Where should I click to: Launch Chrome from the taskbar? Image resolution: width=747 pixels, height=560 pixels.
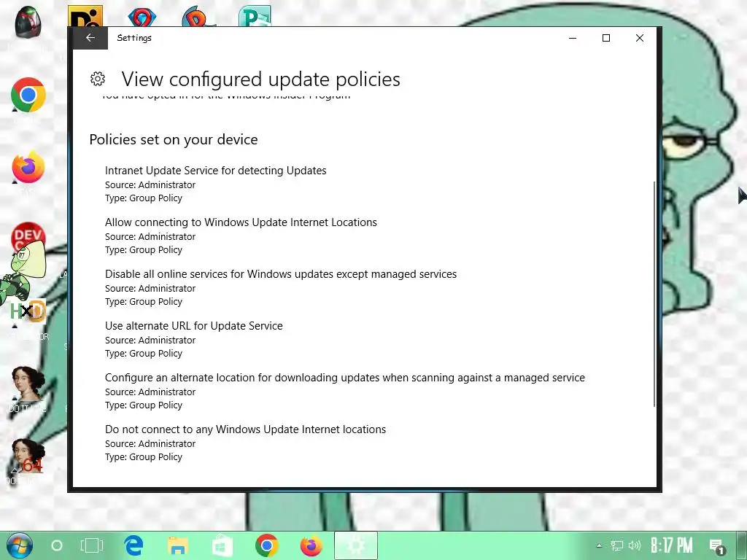pyautogui.click(x=267, y=545)
